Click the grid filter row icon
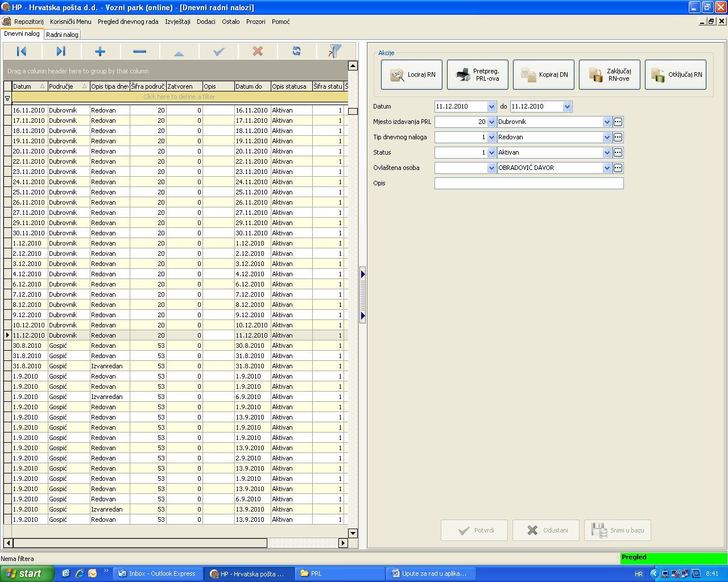Image resolution: width=728 pixels, height=582 pixels. pyautogui.click(x=7, y=97)
